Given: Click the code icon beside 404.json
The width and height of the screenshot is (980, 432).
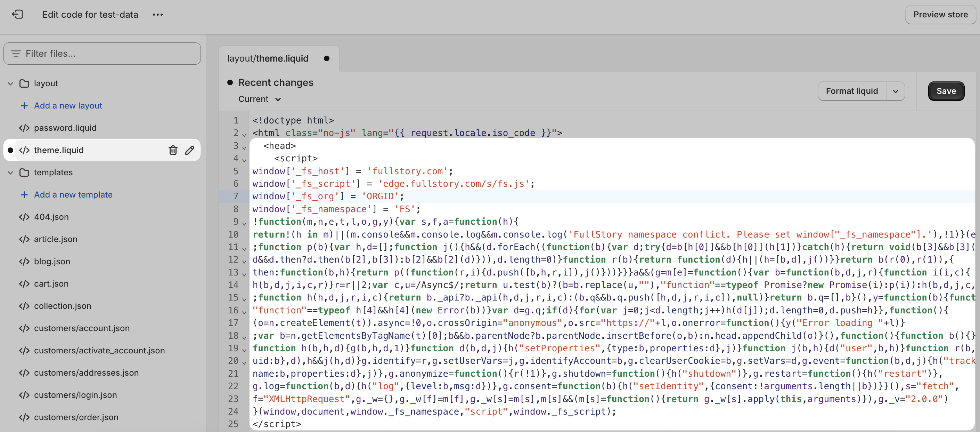Looking at the screenshot, I should pos(24,217).
